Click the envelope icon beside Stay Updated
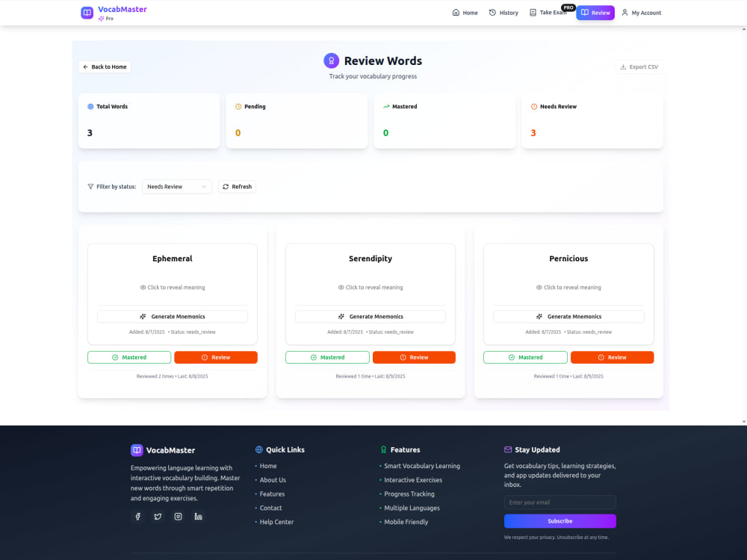Viewport: 747px width, 560px height. pos(508,449)
